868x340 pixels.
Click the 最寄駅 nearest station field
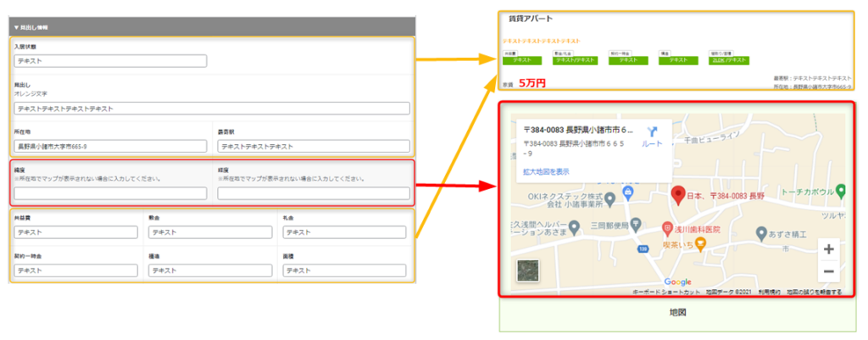pos(313,146)
